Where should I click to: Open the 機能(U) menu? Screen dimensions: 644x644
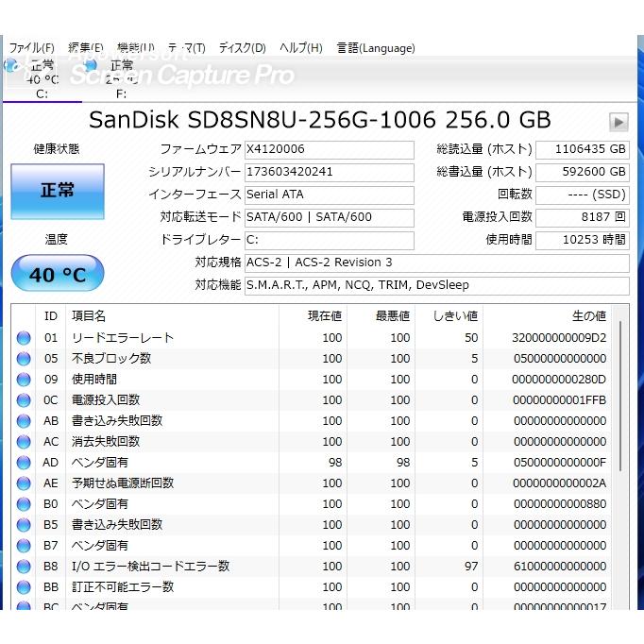pos(136,48)
